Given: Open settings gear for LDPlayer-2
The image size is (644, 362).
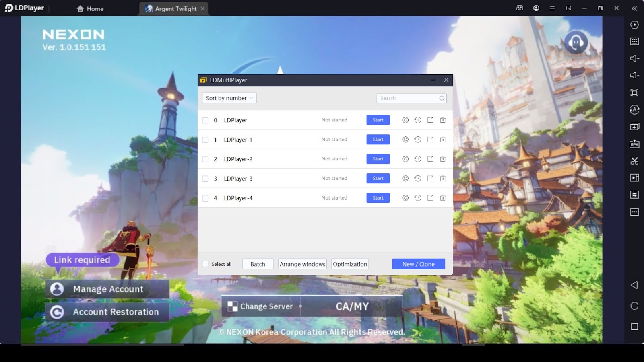Looking at the screenshot, I should click(405, 159).
